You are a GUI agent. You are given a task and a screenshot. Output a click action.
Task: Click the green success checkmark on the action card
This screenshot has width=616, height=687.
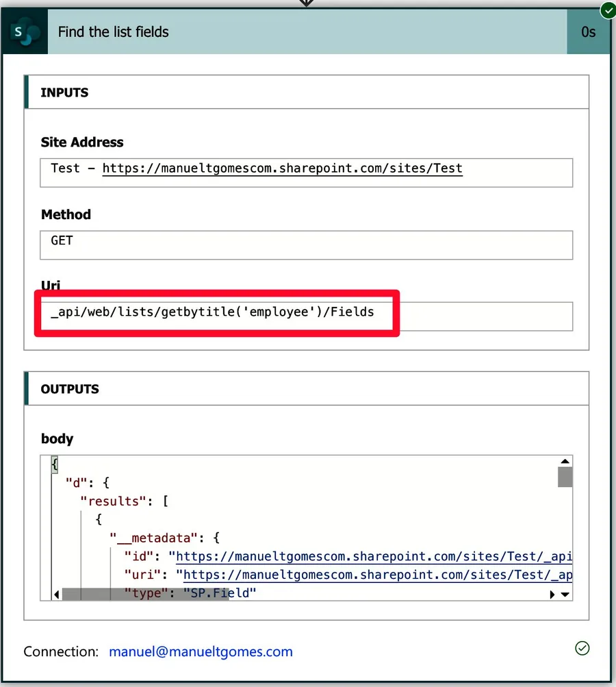tap(607, 10)
